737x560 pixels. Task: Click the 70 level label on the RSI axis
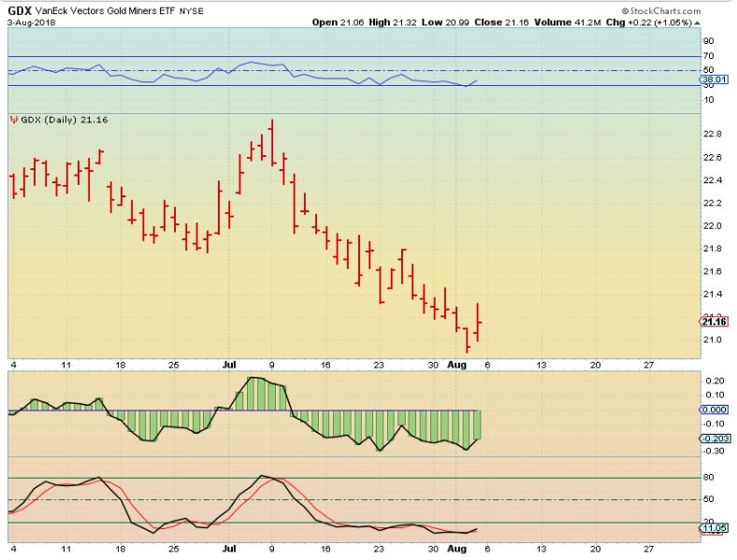pyautogui.click(x=708, y=56)
